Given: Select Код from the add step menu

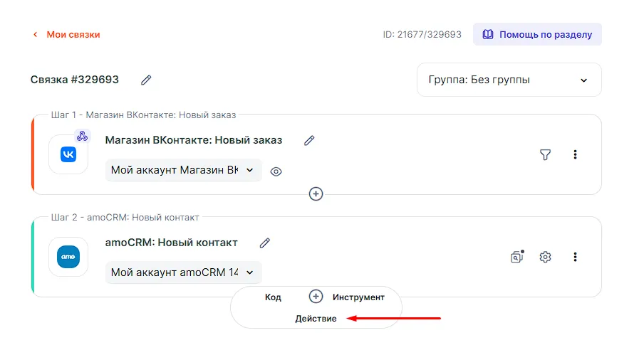Looking at the screenshot, I should tap(273, 297).
